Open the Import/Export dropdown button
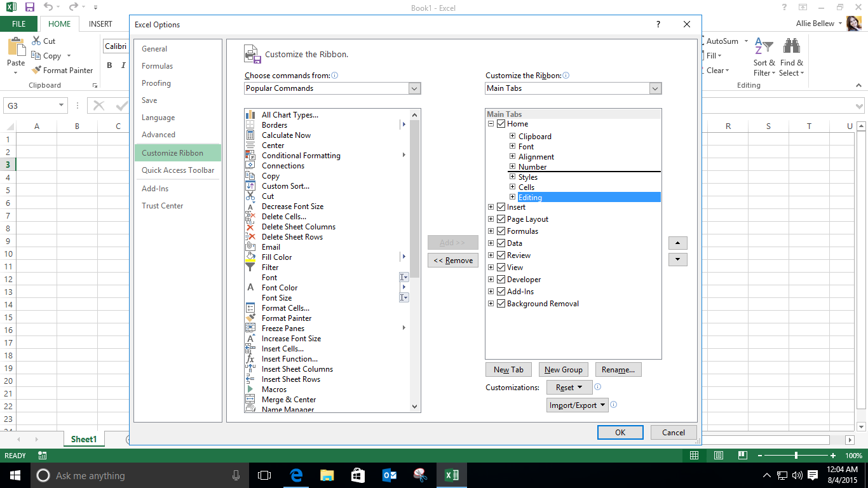The image size is (868, 488). [578, 405]
